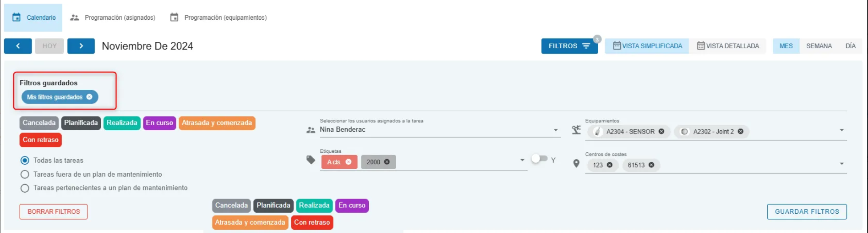868x233 pixels.
Task: Open the Programación (equipamientos) tab
Action: click(218, 17)
